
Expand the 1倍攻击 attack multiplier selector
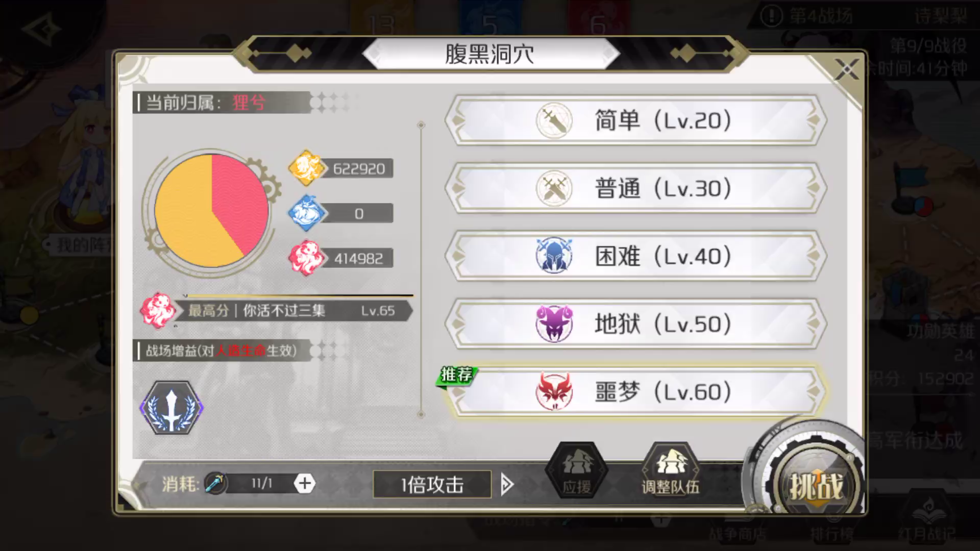(432, 484)
